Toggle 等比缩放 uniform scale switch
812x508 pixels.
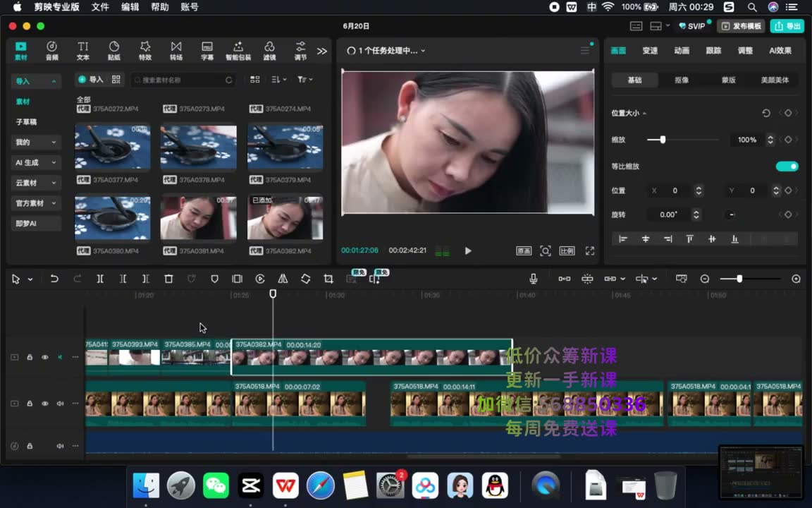point(787,167)
